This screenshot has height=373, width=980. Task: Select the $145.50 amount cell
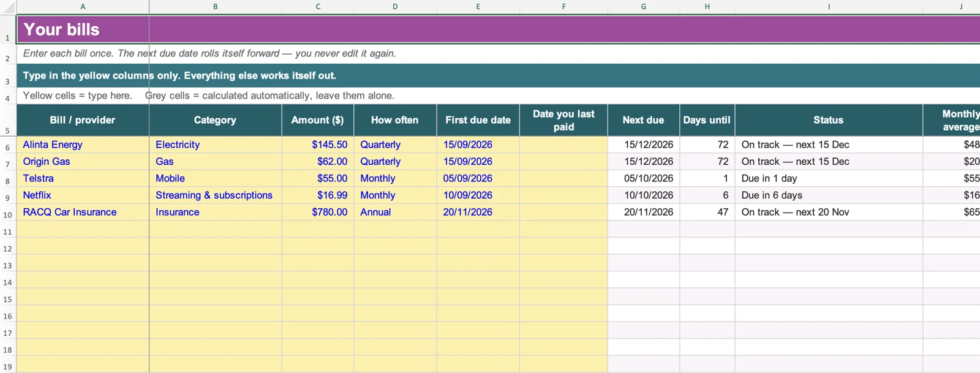tap(318, 145)
